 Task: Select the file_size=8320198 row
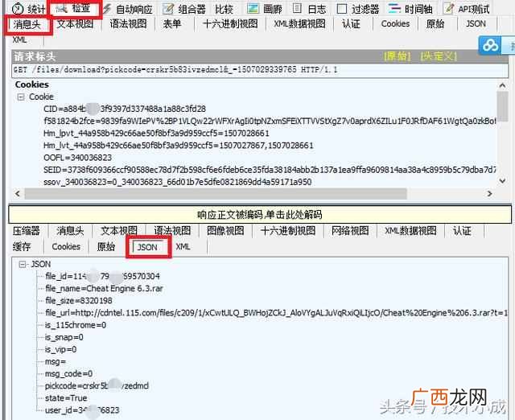(79, 301)
